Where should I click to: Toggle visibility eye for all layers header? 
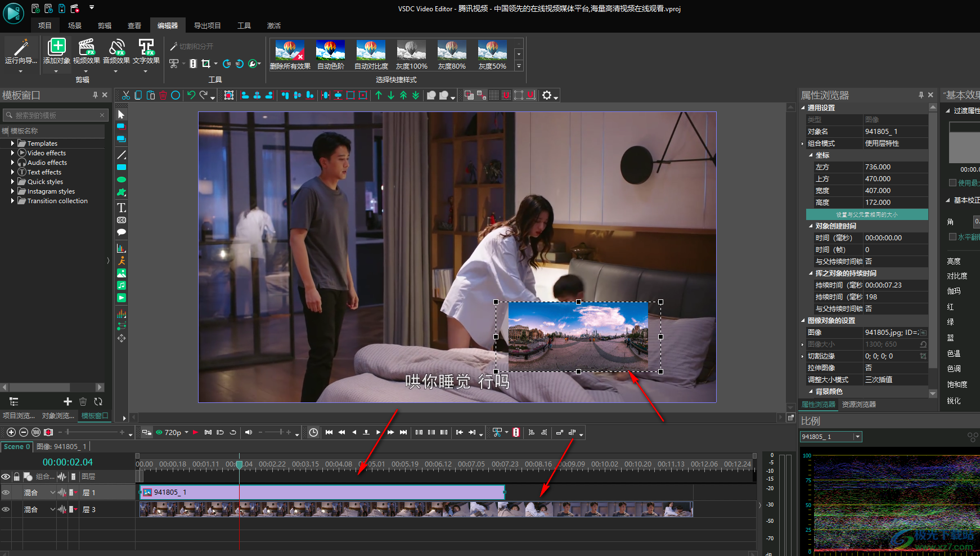click(6, 477)
